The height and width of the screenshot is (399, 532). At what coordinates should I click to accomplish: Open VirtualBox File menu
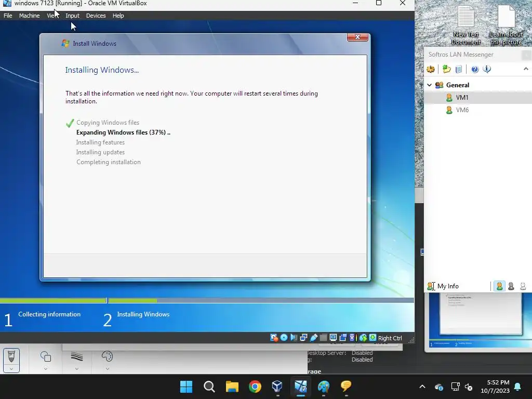coord(8,16)
